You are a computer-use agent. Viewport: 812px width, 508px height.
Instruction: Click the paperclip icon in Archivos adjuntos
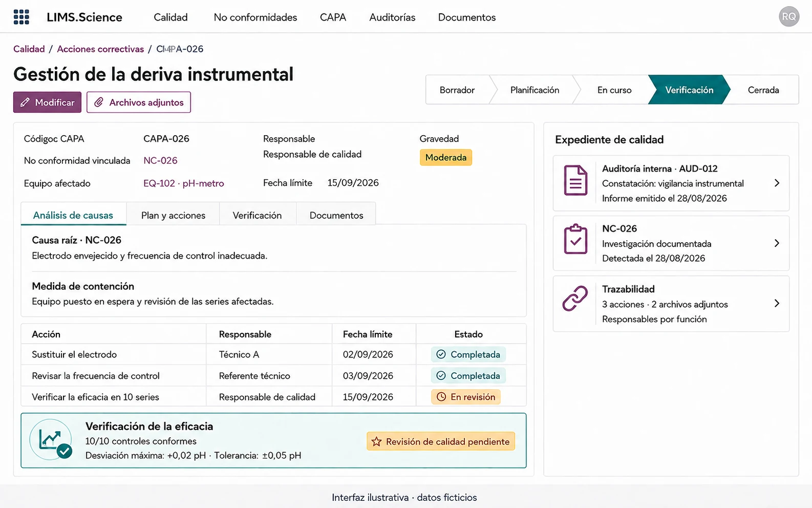(99, 102)
